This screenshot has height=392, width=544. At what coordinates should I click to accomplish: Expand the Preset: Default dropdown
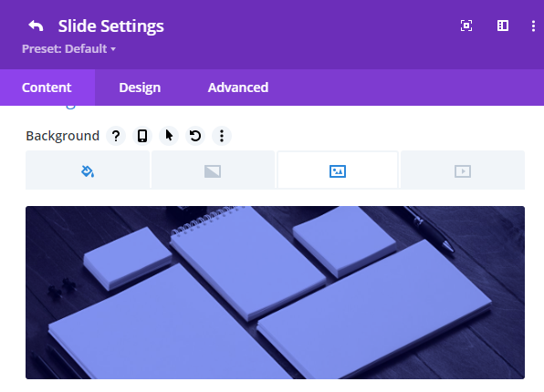point(68,49)
